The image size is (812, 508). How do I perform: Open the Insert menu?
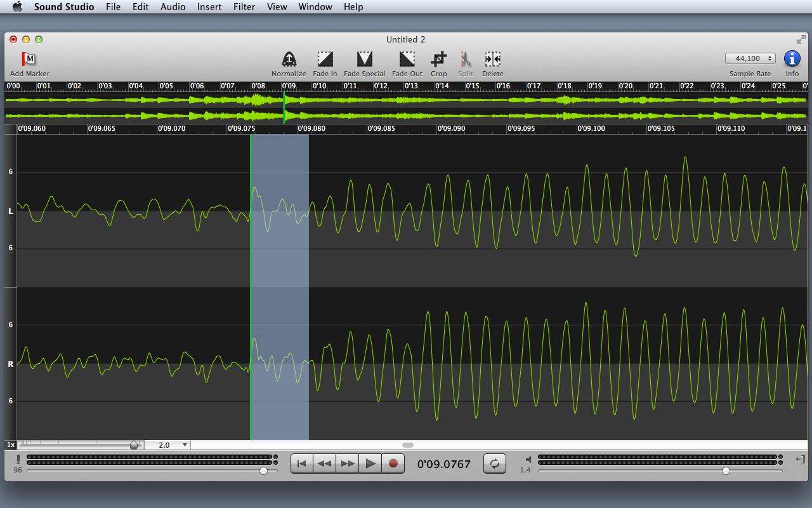click(x=209, y=7)
